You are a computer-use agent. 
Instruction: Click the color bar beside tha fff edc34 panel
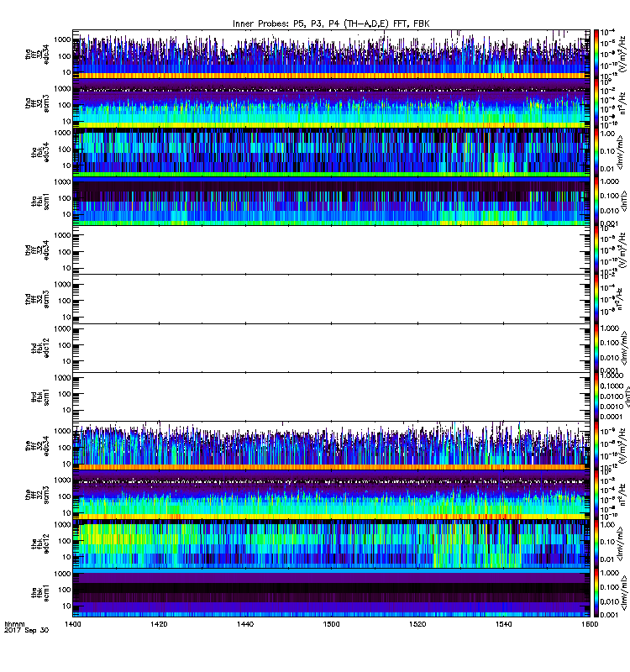[x=596, y=54]
